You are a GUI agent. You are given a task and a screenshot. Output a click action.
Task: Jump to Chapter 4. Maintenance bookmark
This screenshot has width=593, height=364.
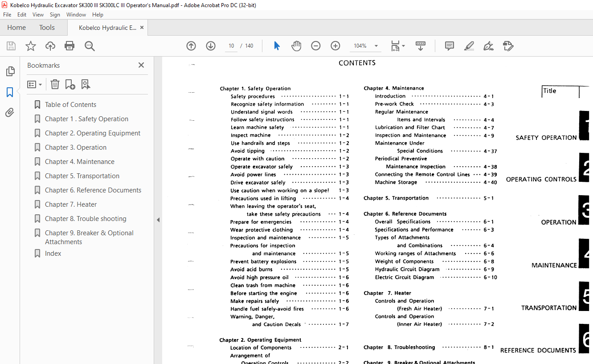(80, 162)
